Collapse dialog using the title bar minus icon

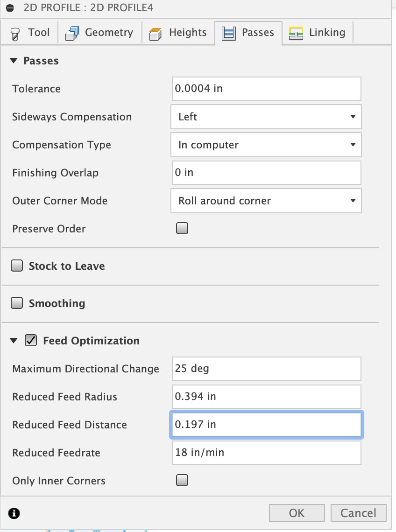[x=10, y=8]
